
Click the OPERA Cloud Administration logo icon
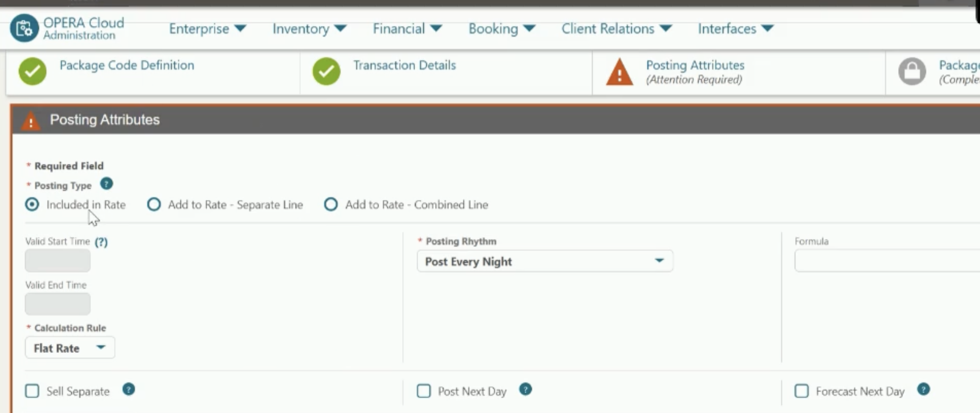point(24,28)
